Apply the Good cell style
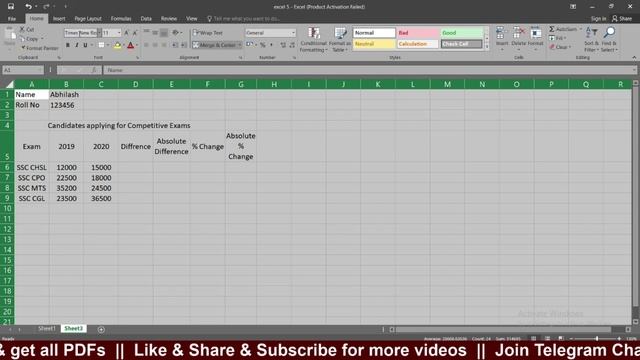 coord(462,33)
